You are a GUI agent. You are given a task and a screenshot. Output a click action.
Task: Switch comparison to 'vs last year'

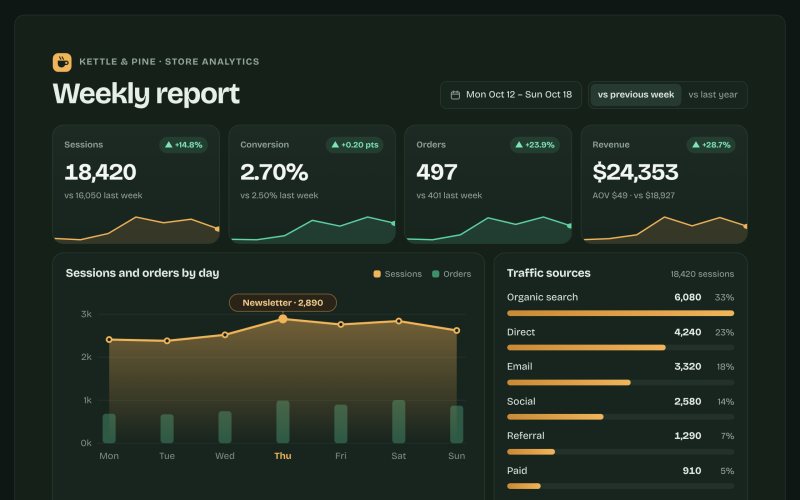point(713,95)
